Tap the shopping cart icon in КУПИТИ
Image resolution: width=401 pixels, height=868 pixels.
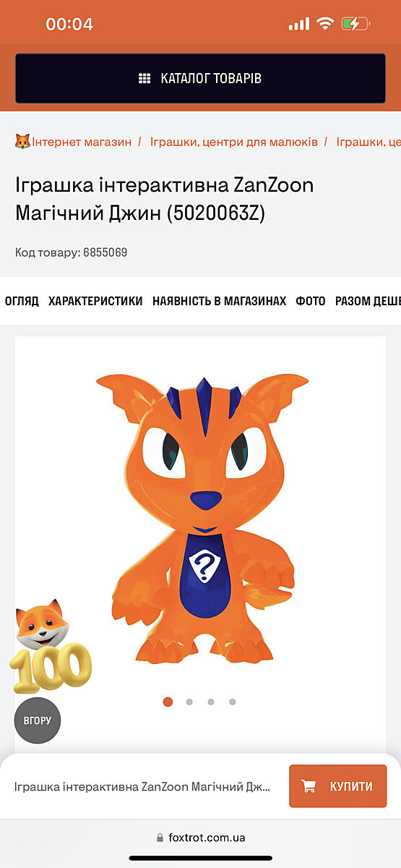click(309, 786)
